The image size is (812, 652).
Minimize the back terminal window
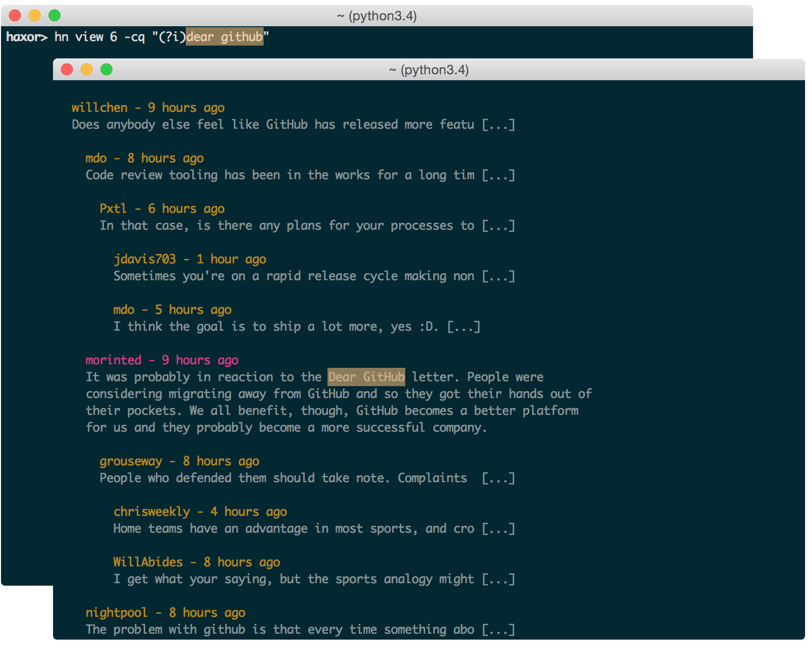point(35,15)
